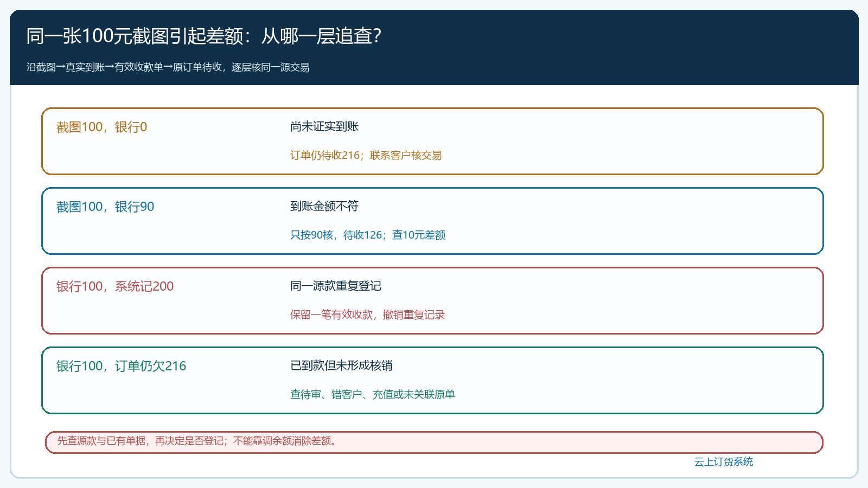This screenshot has width=868, height=488.
Task: Click the subtitle starting with '沿截图→真实到账'
Action: pos(168,67)
